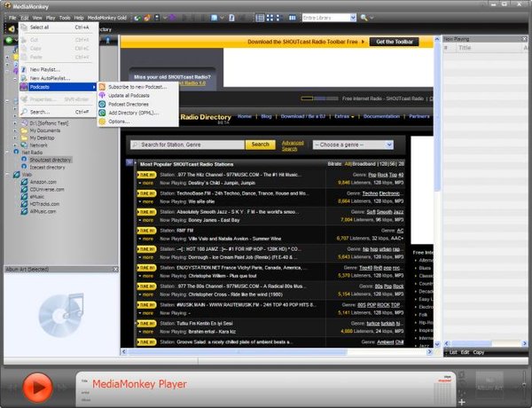Tune in to Groove Salad station
Image resolution: width=532 pixels, height=408 pixels.
pos(146,341)
